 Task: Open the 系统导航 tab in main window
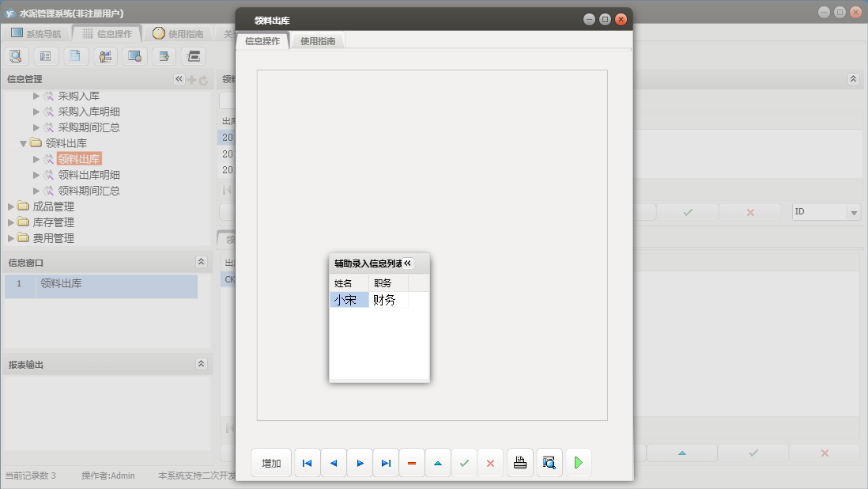[36, 33]
